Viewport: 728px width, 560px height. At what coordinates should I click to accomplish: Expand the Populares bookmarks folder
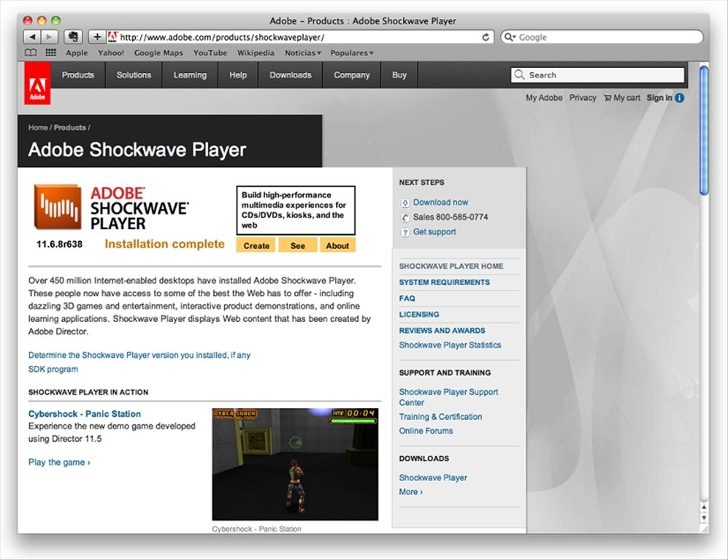point(351,53)
